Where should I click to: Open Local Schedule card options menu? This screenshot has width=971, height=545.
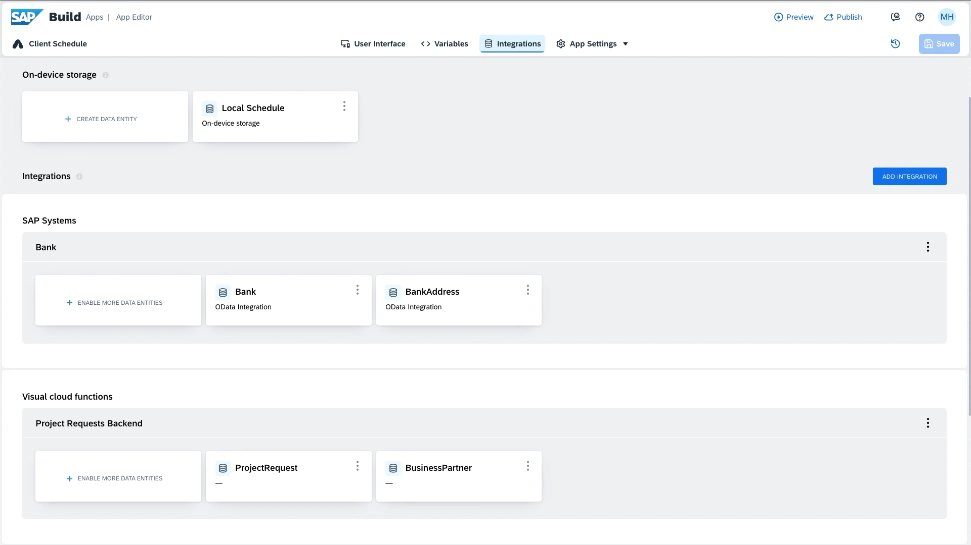click(x=344, y=107)
